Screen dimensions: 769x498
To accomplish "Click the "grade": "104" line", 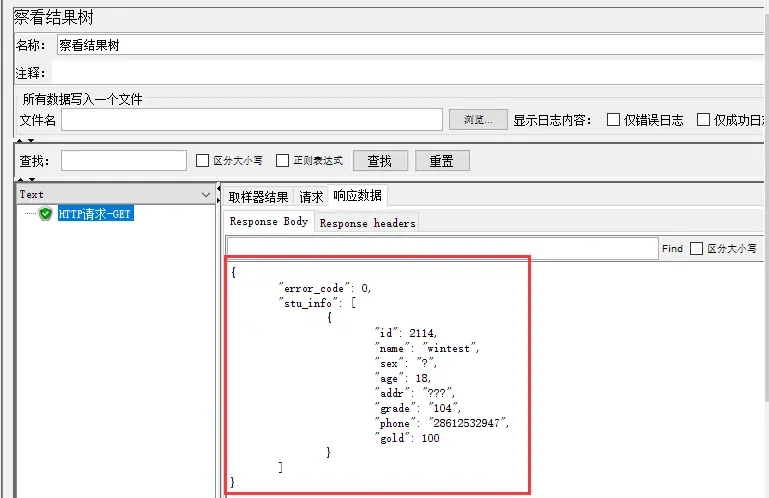I will pos(418,408).
